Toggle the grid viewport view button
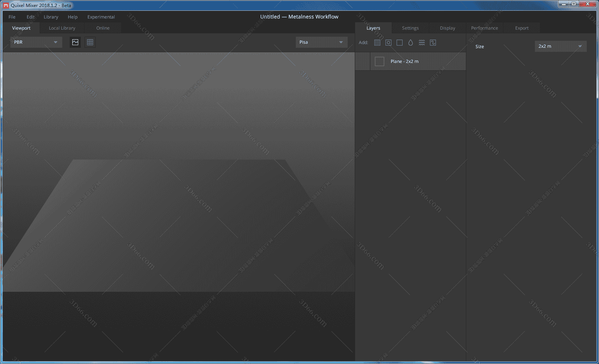The width and height of the screenshot is (599, 364). 90,42
